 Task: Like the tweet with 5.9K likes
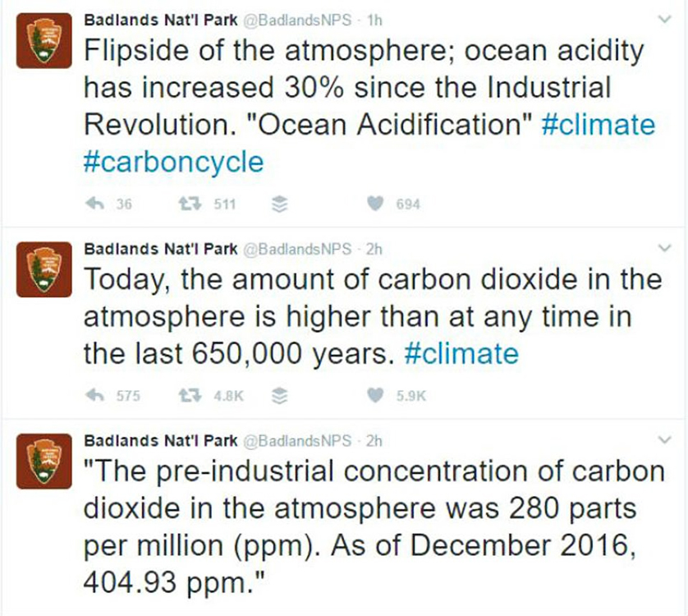[375, 396]
